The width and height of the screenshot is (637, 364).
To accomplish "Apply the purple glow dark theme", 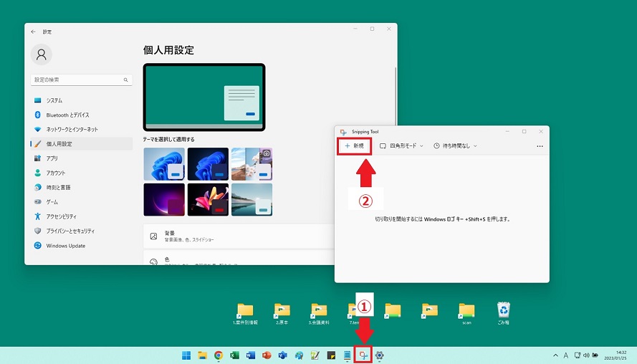I will [x=164, y=199].
